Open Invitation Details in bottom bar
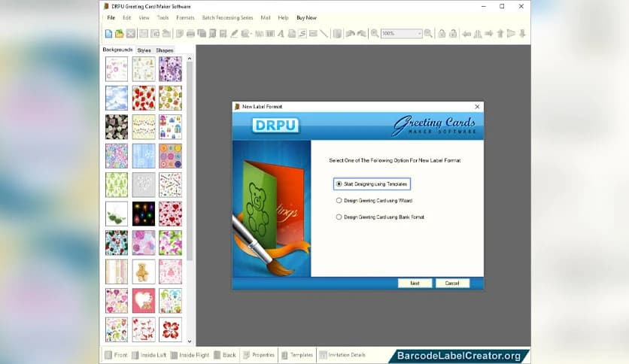Image resolution: width=629 pixels, height=364 pixels. tap(342, 355)
